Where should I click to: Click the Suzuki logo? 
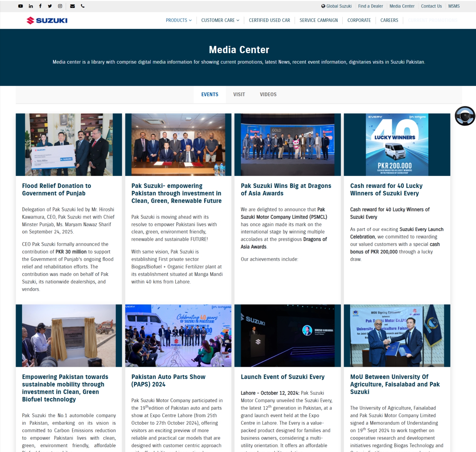point(47,20)
